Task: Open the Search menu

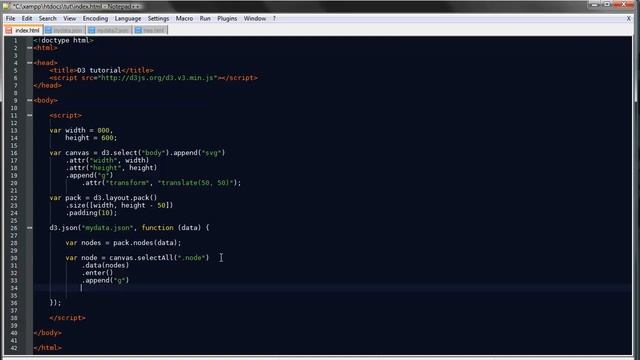Action: click(x=48, y=18)
